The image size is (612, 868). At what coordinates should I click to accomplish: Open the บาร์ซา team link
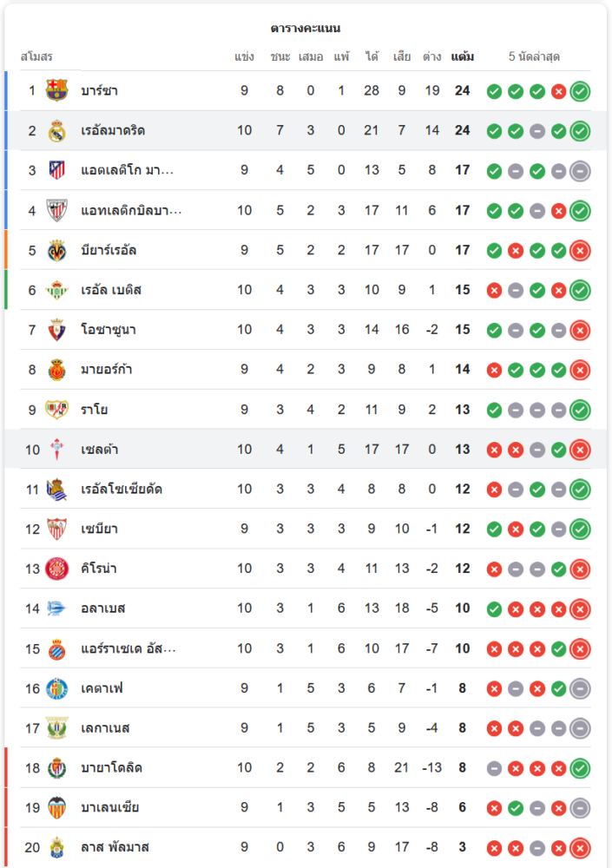click(100, 90)
